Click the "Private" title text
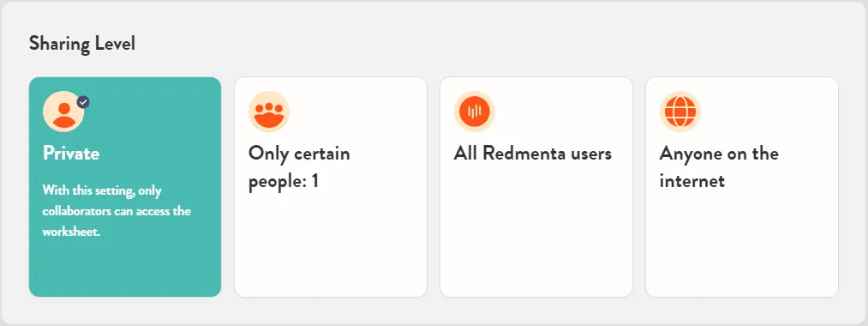The width and height of the screenshot is (868, 326). (71, 153)
